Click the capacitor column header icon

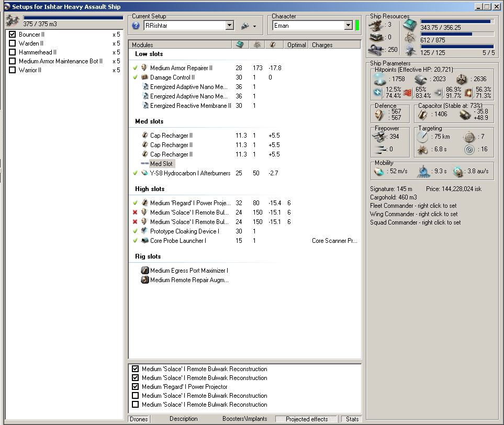(x=273, y=44)
